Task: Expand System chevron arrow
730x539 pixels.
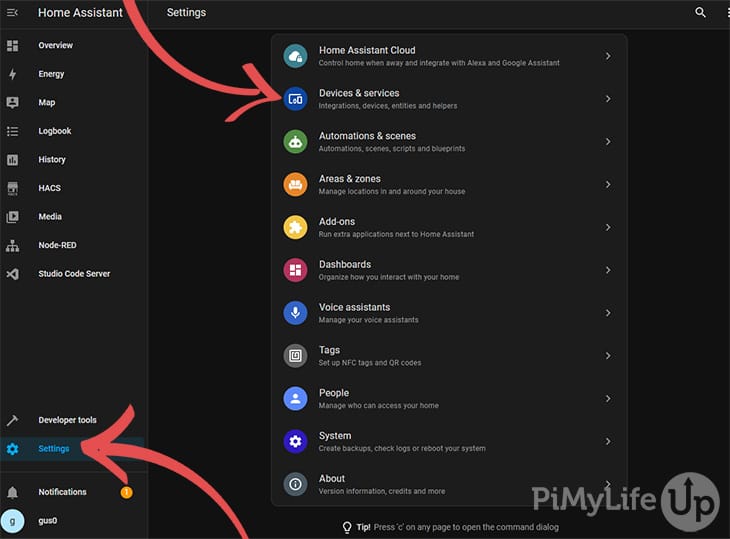Action: 608,442
